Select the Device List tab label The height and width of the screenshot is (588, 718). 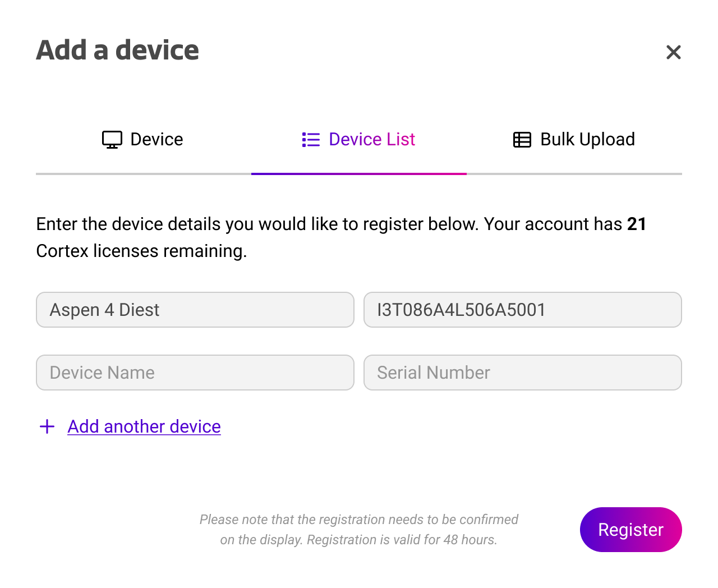[x=371, y=140]
